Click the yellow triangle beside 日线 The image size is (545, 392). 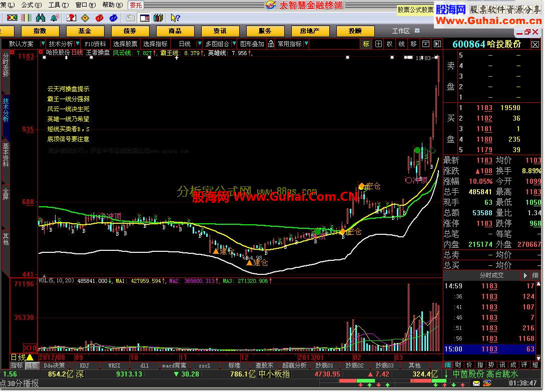pyautogui.click(x=30, y=357)
